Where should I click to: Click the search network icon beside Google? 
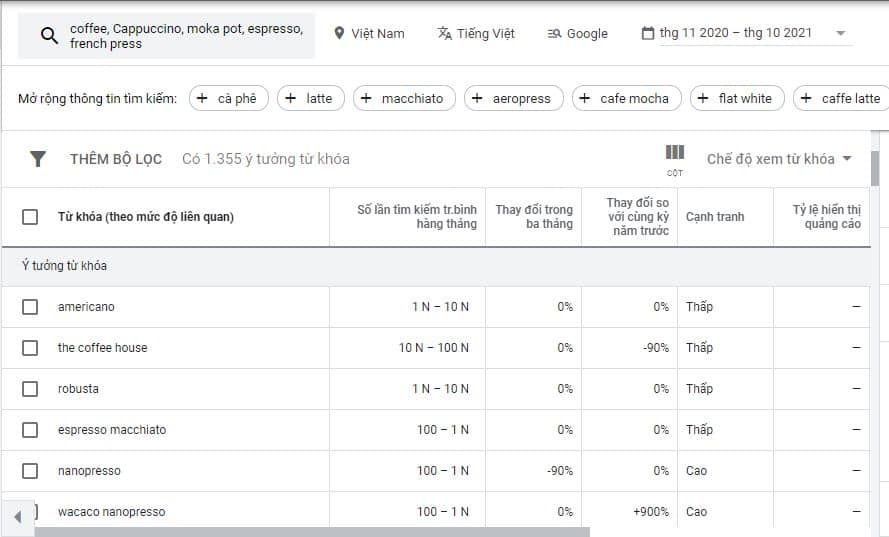point(554,34)
